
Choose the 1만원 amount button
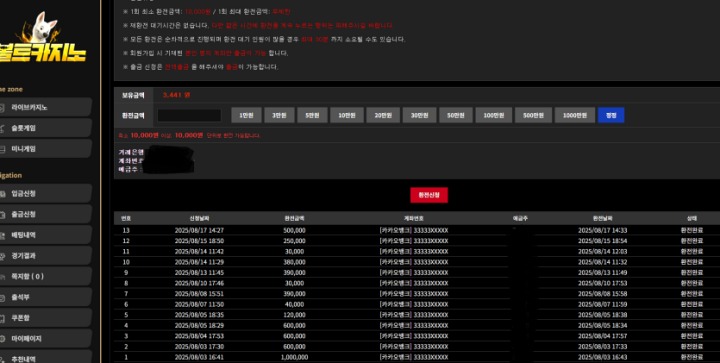[246, 115]
